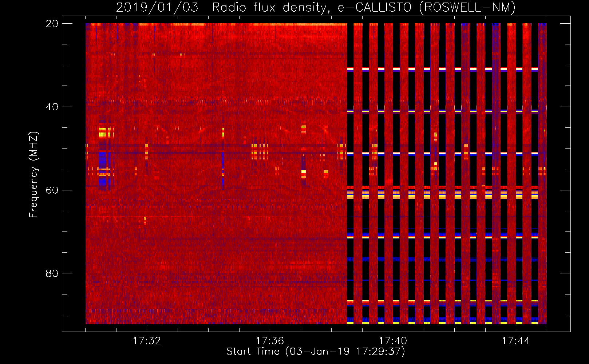
Task: Click the "17:44" time tick label
Action: [x=516, y=341]
